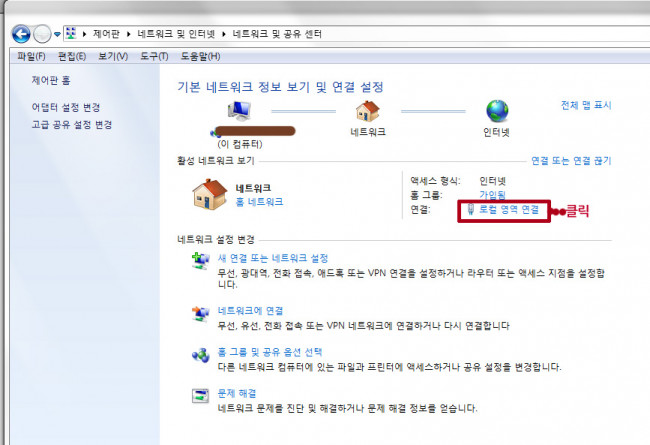Select 네트워크 및 인터넷 breadcrumb segment
The width and height of the screenshot is (650, 445).
coord(177,34)
